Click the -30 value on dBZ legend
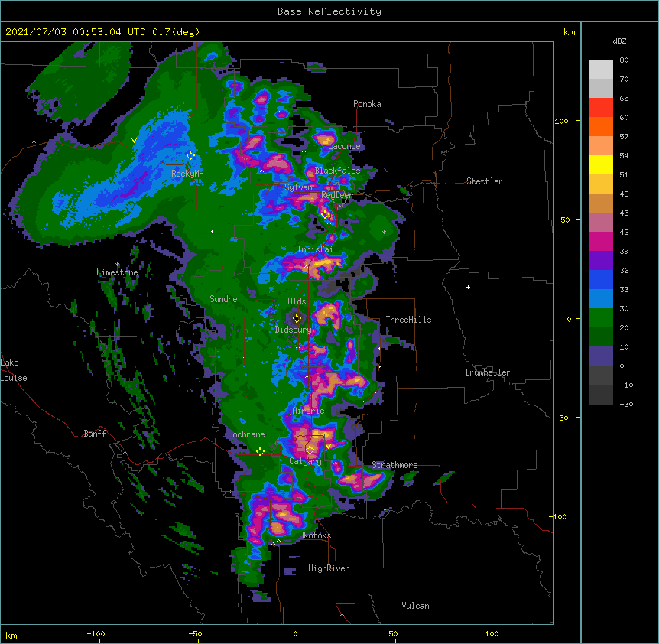The width and height of the screenshot is (659, 644). (x=626, y=405)
